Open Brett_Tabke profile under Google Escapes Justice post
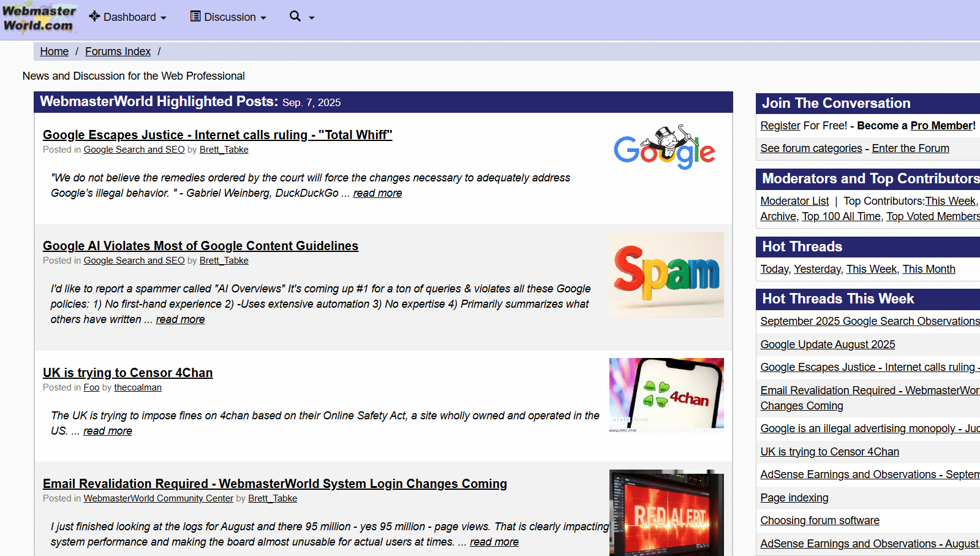The width and height of the screenshot is (980, 556). tap(224, 150)
